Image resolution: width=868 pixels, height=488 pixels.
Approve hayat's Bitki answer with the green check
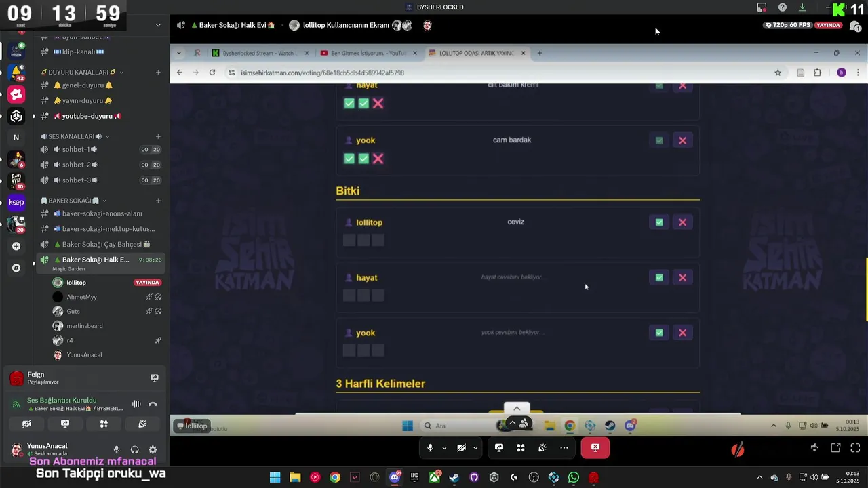point(659,277)
